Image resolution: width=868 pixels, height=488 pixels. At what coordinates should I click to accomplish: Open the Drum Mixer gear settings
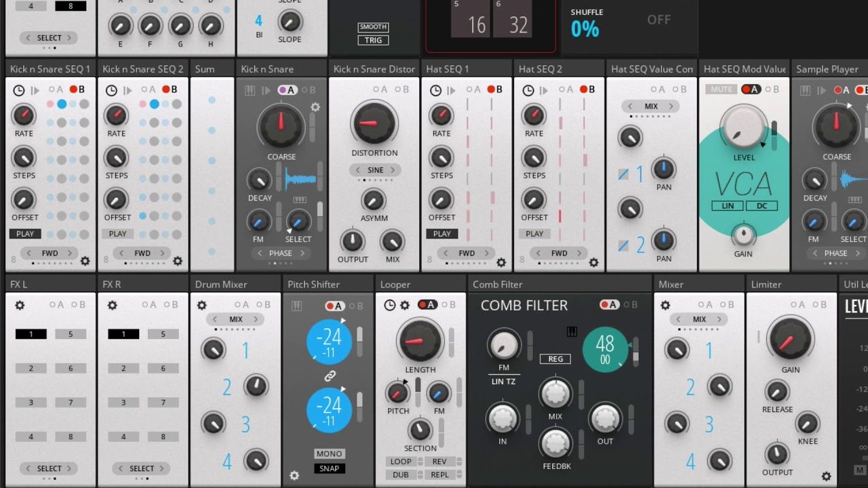(x=201, y=306)
